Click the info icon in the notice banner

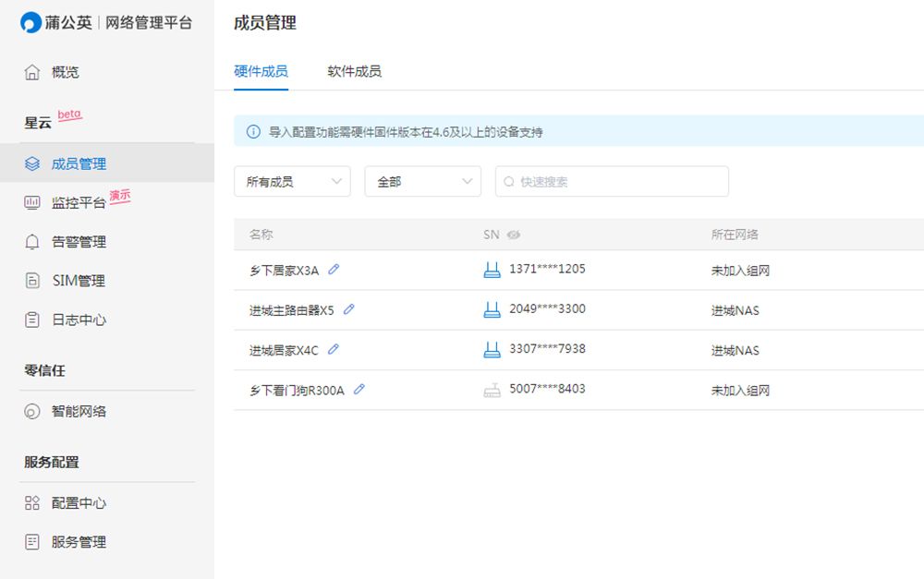pos(253,132)
